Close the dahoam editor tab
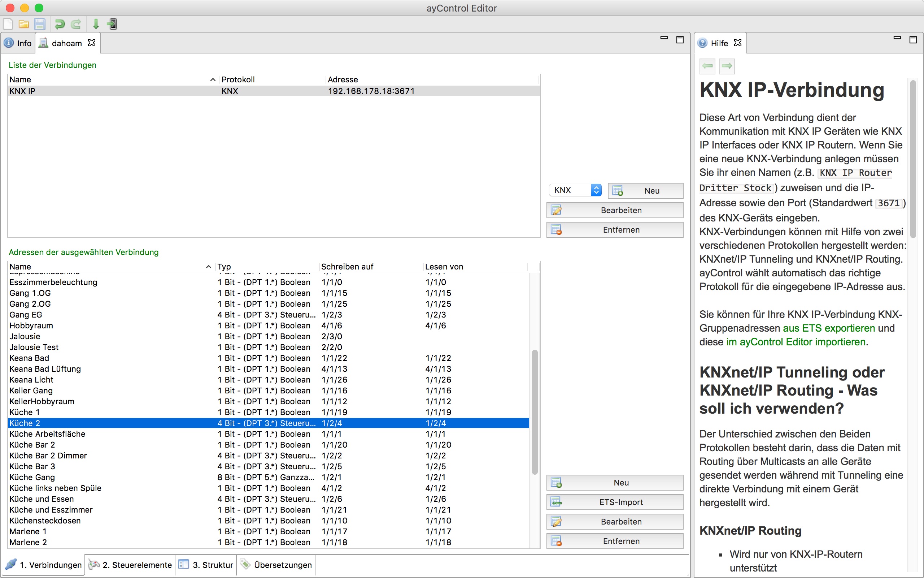 (x=92, y=43)
